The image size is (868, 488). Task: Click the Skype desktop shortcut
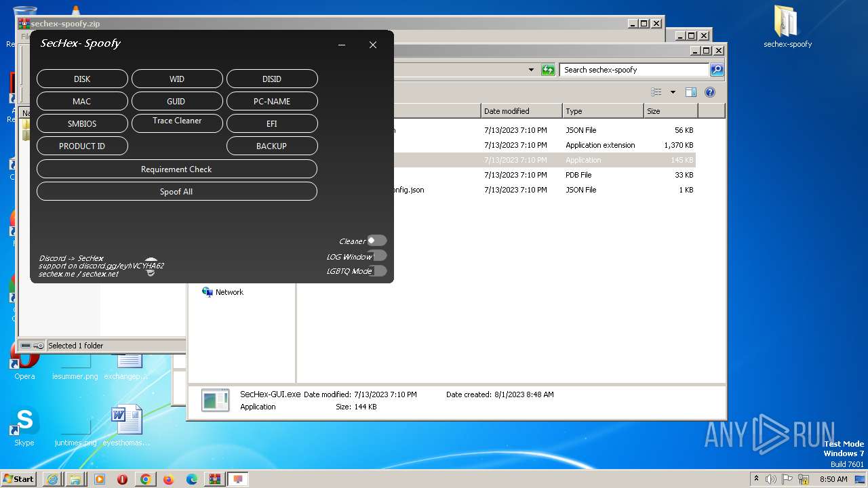tap(24, 427)
